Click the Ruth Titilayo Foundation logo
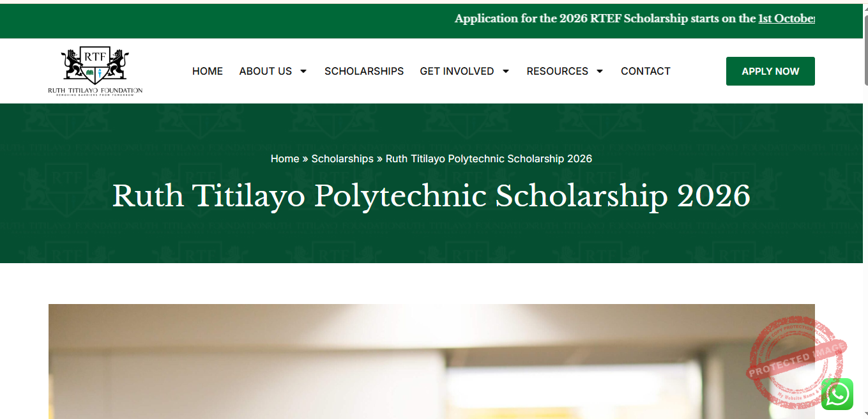This screenshot has width=868, height=419. point(95,71)
